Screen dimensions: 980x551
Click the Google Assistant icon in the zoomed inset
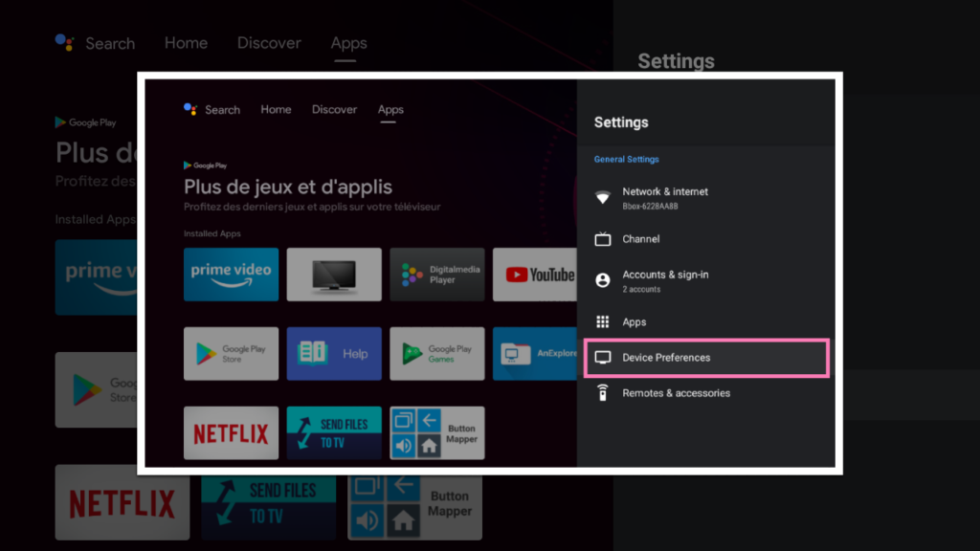[x=190, y=109]
